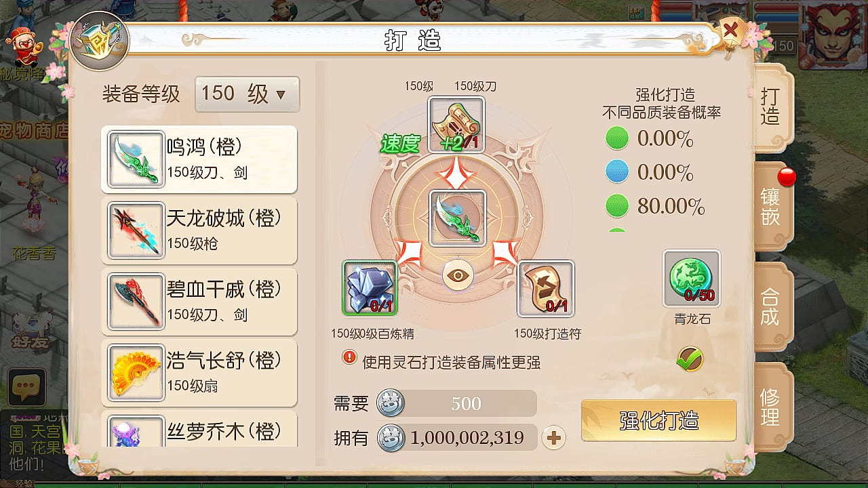868x488 pixels.
Task: Select 浩气长舒 (橙) fan entry
Action: 199,373
